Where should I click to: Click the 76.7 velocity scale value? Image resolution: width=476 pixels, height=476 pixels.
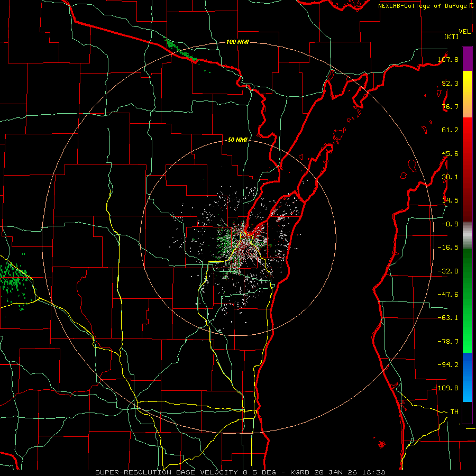click(x=450, y=106)
